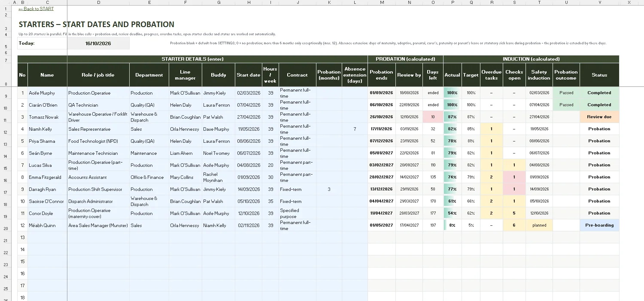Screen dimensions: 644x301
Task: Select column J header
Action: (298, 3)
